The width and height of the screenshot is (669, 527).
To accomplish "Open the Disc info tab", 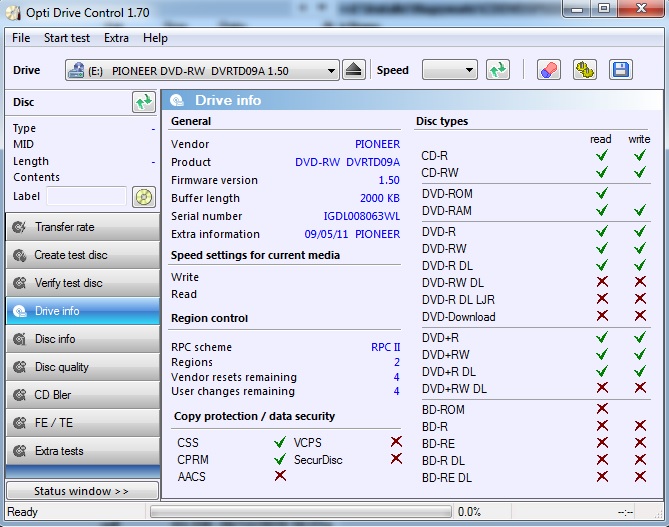I will (x=83, y=339).
